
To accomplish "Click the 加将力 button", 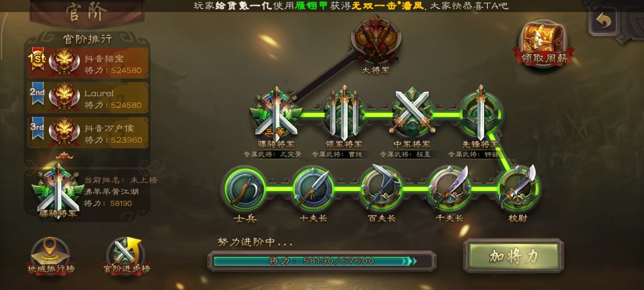I will point(514,256).
